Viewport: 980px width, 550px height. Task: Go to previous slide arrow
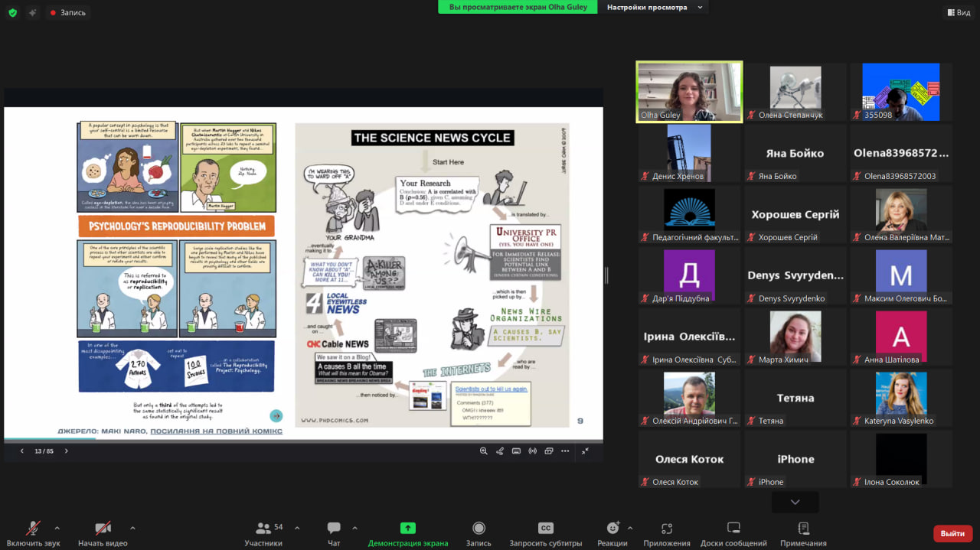click(x=21, y=451)
